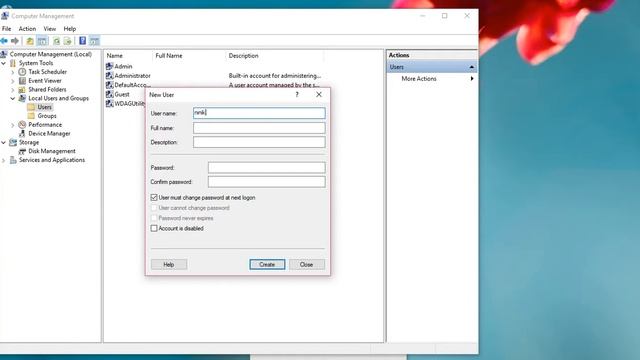This screenshot has width=640, height=360.
Task: Click the Local Users and Groups icon
Action: (22, 98)
